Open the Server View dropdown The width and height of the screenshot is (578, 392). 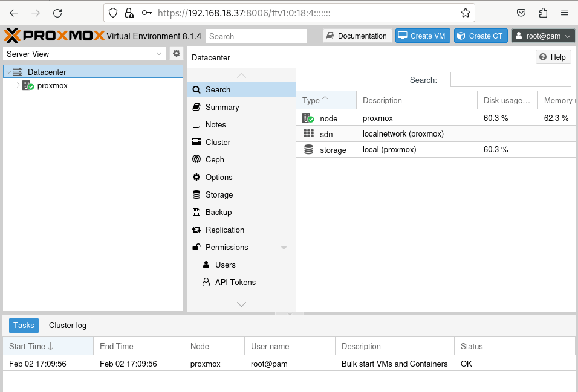click(x=159, y=53)
